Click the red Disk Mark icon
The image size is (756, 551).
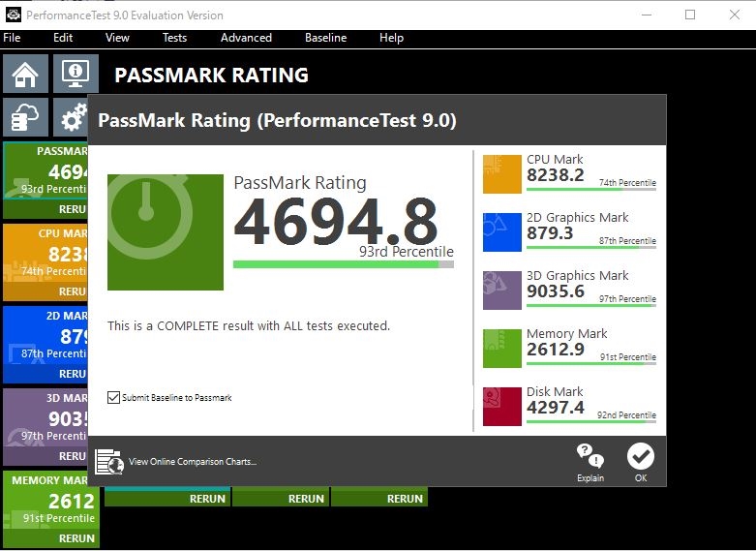click(x=502, y=407)
